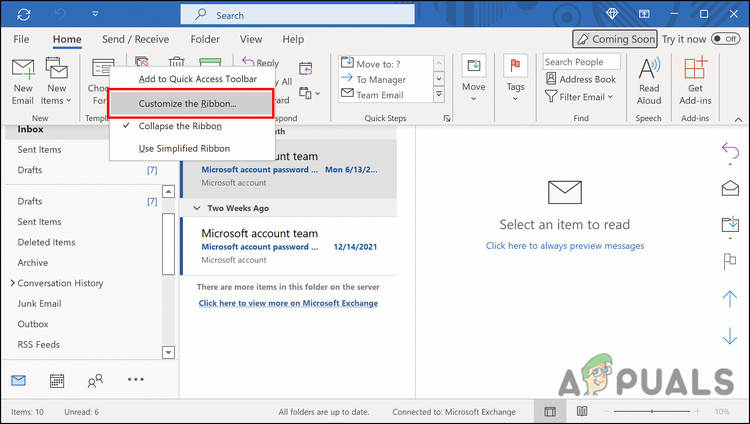Screen dimensions: 750x424
Task: Click the Meeting reply icon
Action: point(306,69)
